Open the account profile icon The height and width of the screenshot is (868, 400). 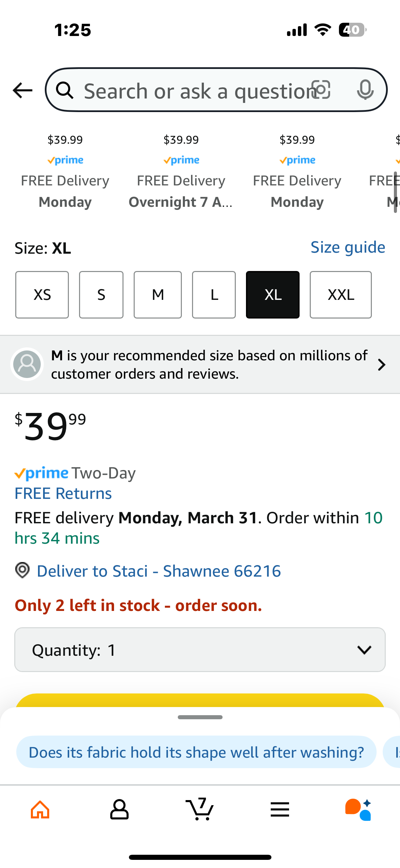pos(119,810)
